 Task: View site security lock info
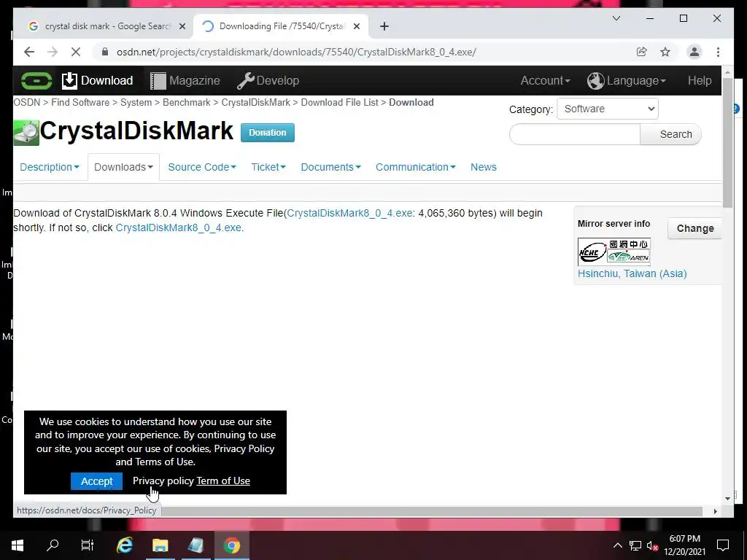click(105, 52)
